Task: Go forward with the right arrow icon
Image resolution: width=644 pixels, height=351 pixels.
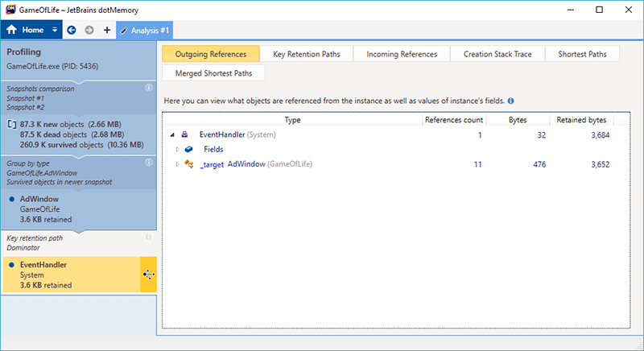Action: click(89, 30)
